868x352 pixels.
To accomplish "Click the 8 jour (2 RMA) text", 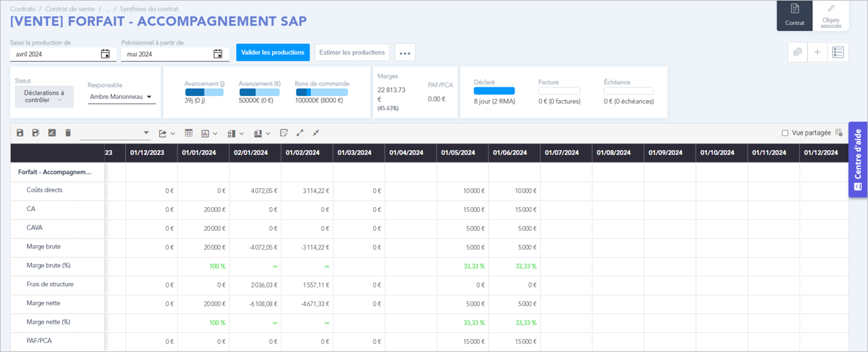I will click(x=495, y=102).
